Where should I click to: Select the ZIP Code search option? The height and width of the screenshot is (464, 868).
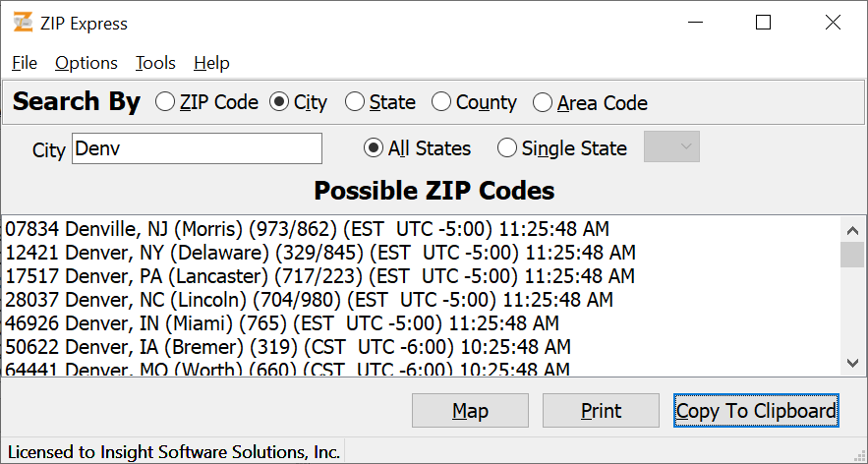tap(165, 102)
